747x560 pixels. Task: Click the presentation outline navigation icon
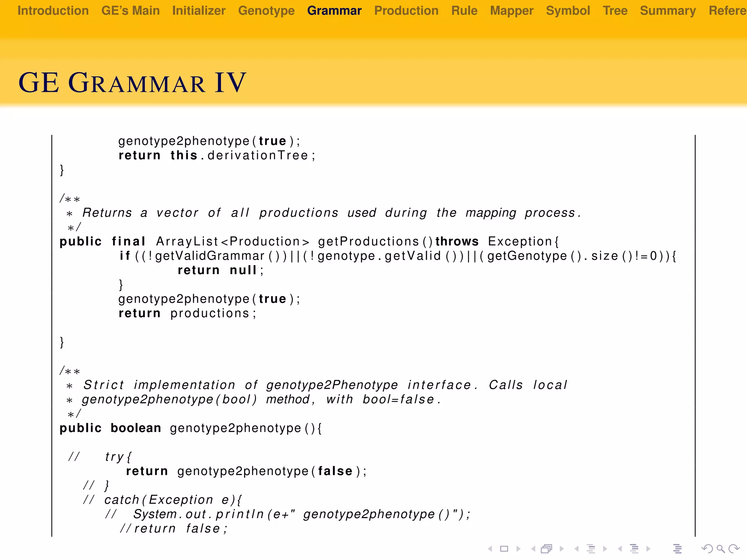[677, 549]
